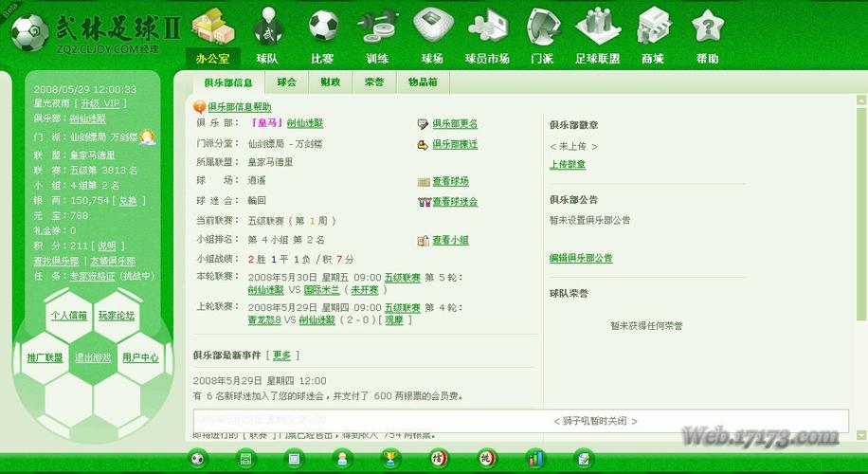
Task: Click the question icon beside 俱乐部信息帮助
Action: coord(199,107)
